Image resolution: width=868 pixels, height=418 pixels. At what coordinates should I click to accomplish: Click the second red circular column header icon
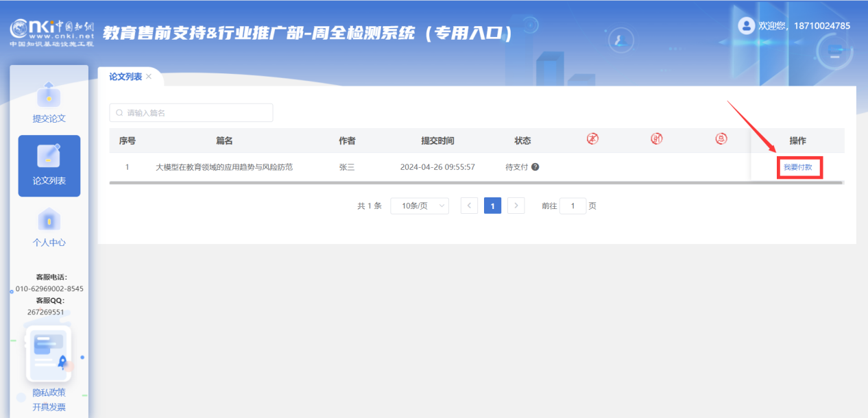tap(657, 139)
